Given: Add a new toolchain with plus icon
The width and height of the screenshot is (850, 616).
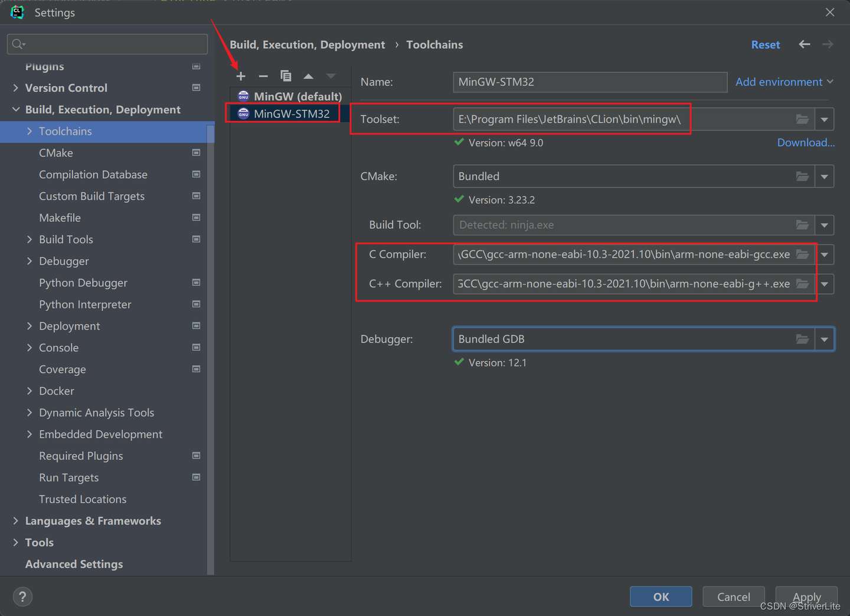Looking at the screenshot, I should coord(241,76).
